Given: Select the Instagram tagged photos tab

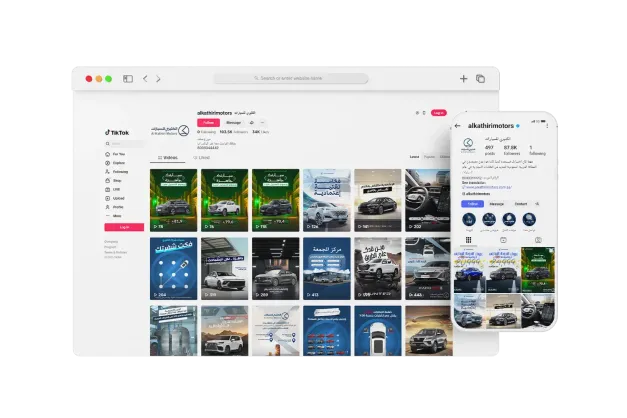Looking at the screenshot, I should 538,240.
